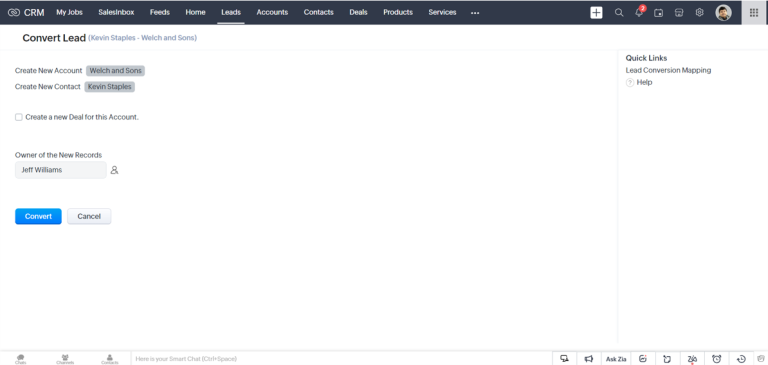Go to Leads tab
The image size is (768, 365).
click(231, 12)
